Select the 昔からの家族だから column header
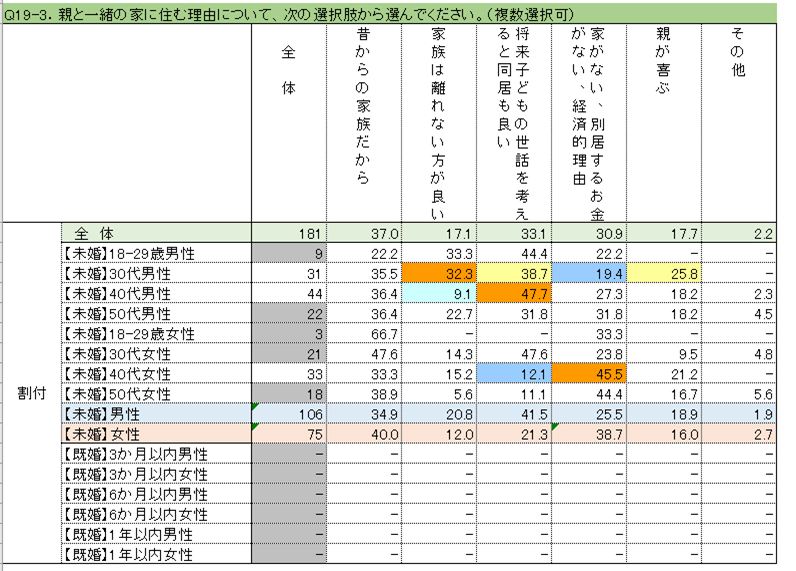This screenshot has width=796, height=571. 363,122
